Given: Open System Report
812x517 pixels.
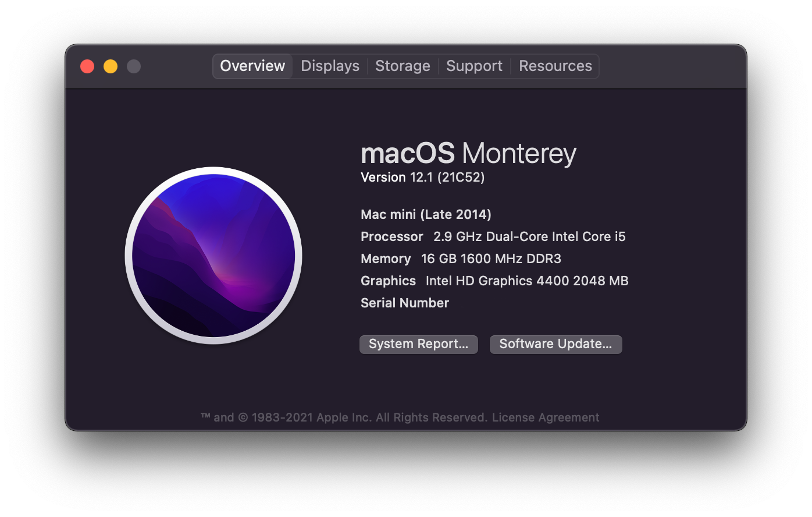Looking at the screenshot, I should pyautogui.click(x=419, y=344).
